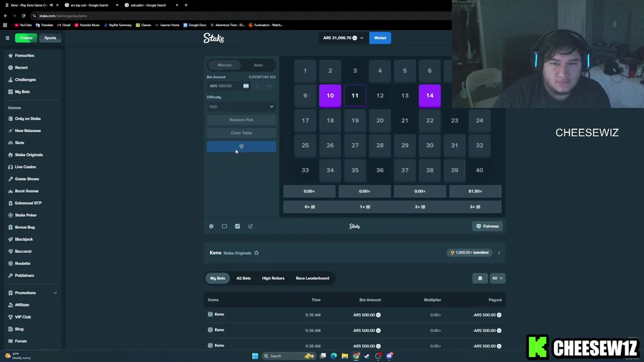Open hamburger menu icon

(8, 38)
